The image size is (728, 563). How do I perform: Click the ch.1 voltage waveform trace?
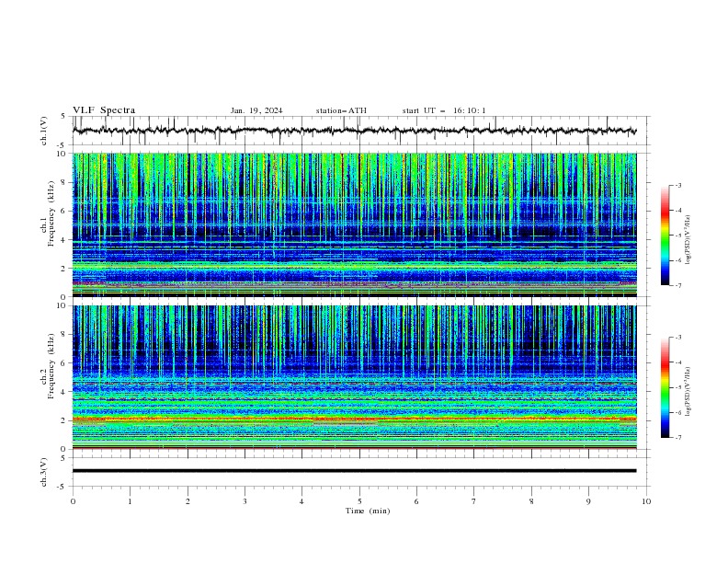pyautogui.click(x=354, y=131)
